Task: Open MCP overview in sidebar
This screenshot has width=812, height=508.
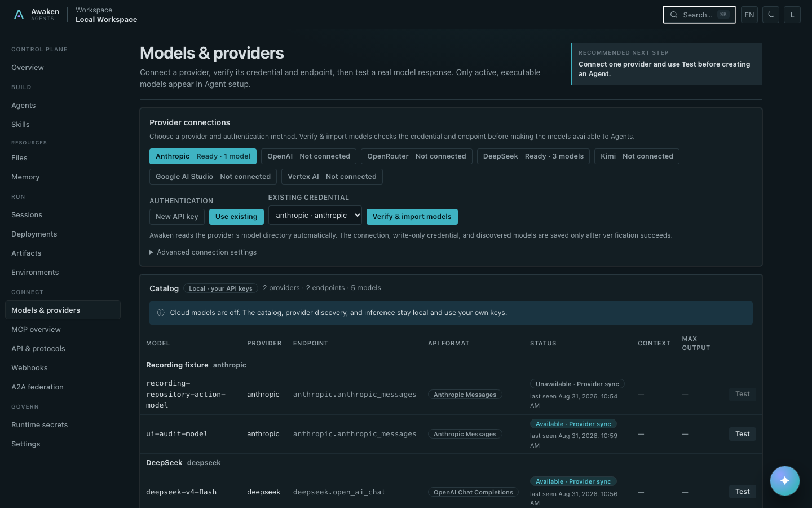Action: [63, 330]
